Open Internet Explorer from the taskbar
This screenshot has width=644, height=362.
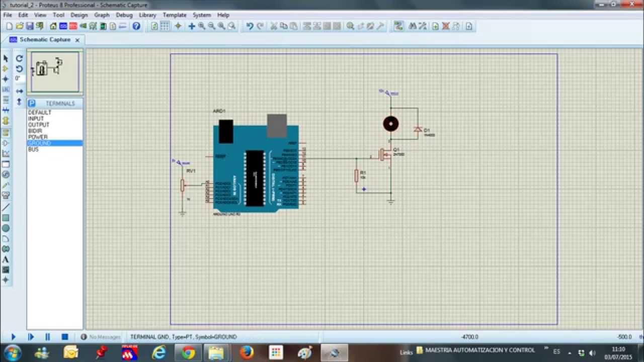159,353
